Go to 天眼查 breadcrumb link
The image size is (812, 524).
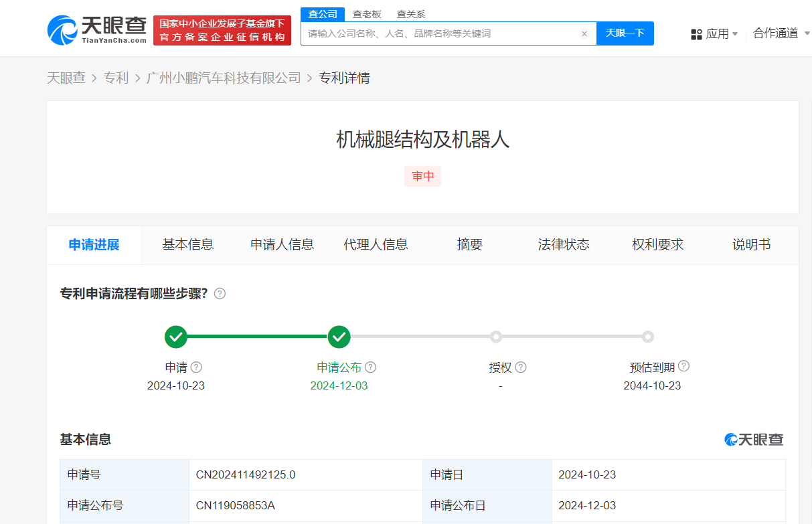click(66, 78)
